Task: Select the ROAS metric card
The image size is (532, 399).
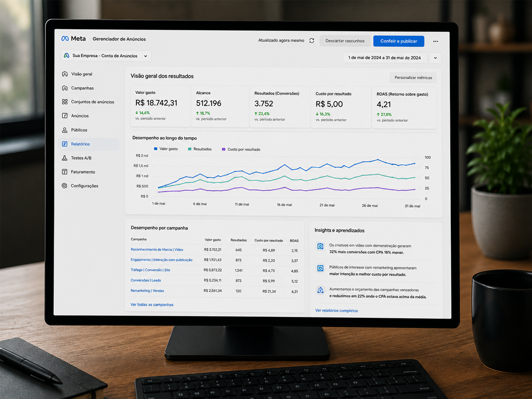Action: click(404, 108)
